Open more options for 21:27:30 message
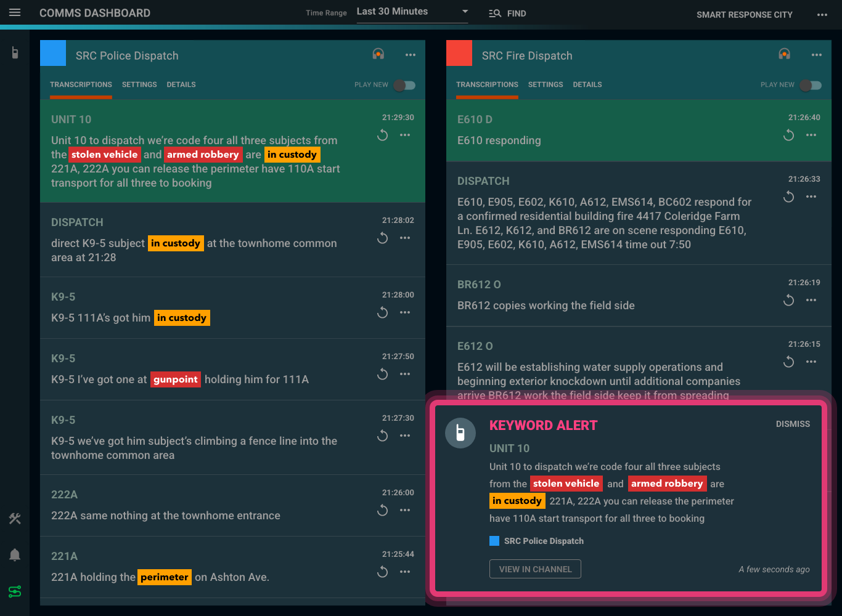Image resolution: width=842 pixels, height=616 pixels. [x=405, y=436]
